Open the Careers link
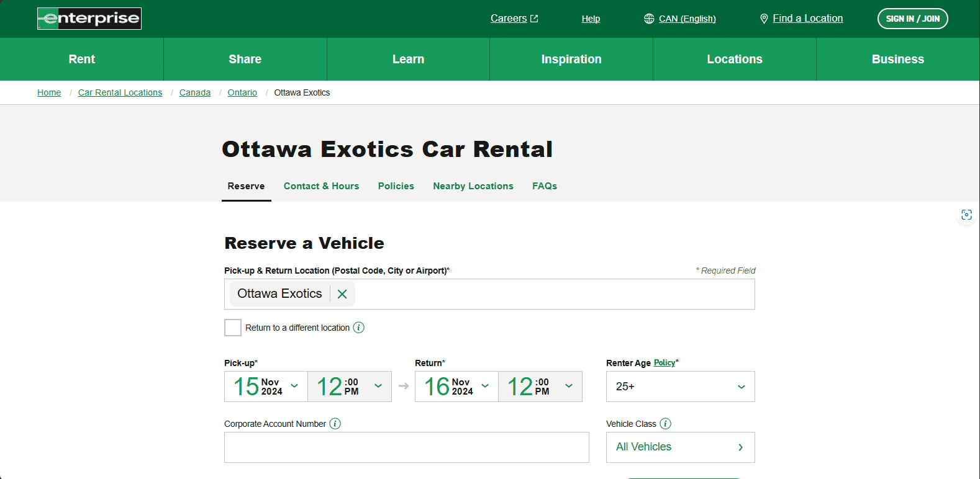Viewport: 980px width, 479px height. coord(509,19)
